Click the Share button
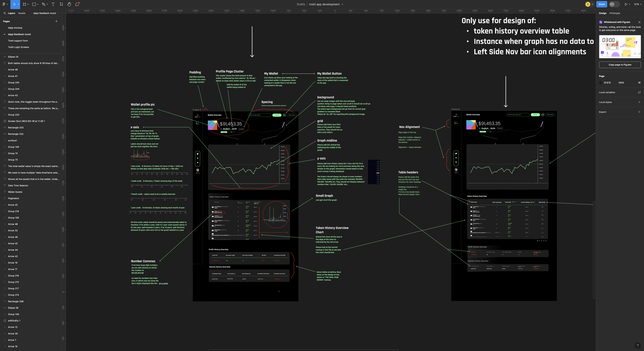This screenshot has height=351, width=644. point(601,4)
